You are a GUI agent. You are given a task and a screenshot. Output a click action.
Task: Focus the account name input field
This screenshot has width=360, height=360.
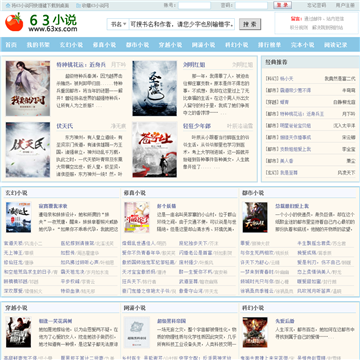coord(195,5)
